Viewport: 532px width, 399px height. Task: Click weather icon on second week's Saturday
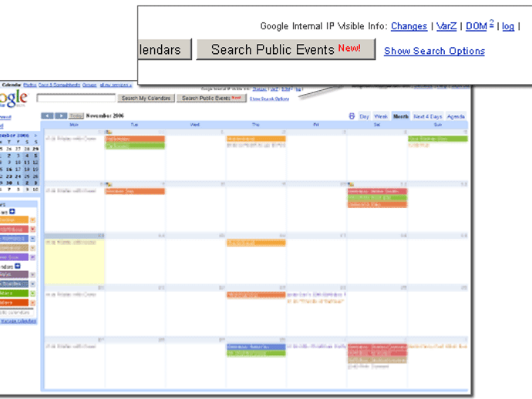(x=351, y=184)
